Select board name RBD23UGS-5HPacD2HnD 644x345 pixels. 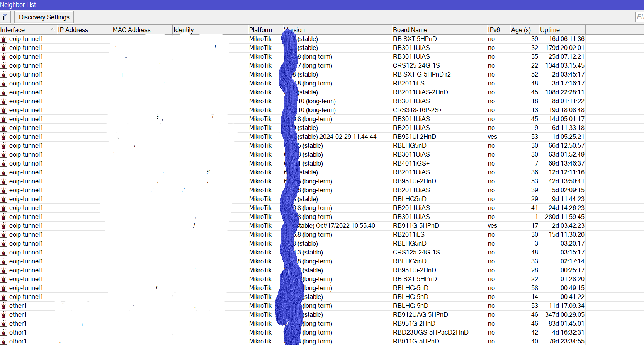click(x=431, y=332)
